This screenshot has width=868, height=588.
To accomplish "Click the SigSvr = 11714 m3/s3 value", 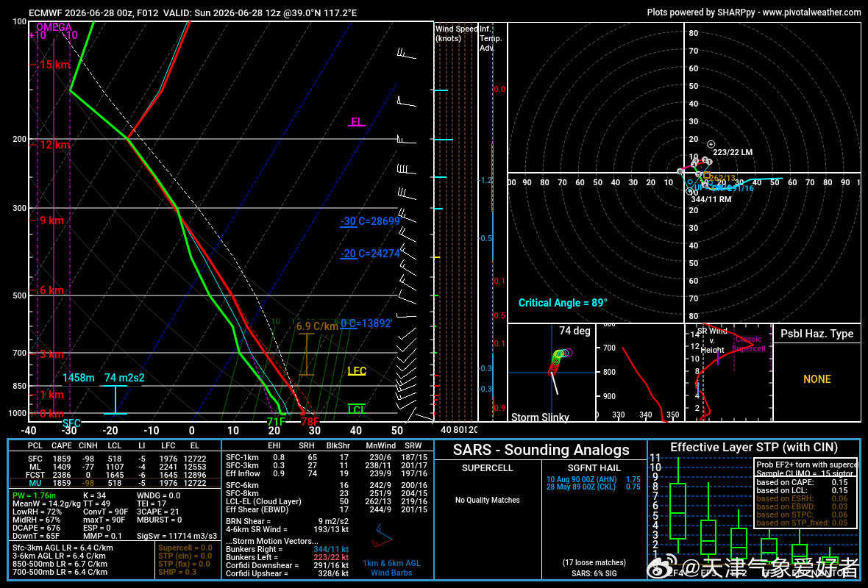I will 177,536.
